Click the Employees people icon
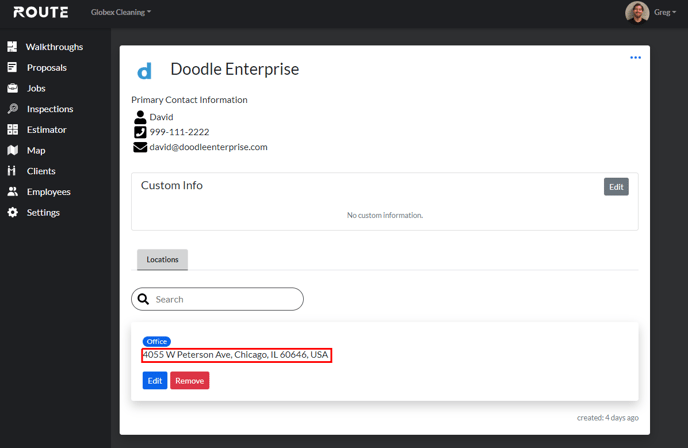Viewport: 688px width, 448px height. point(12,191)
